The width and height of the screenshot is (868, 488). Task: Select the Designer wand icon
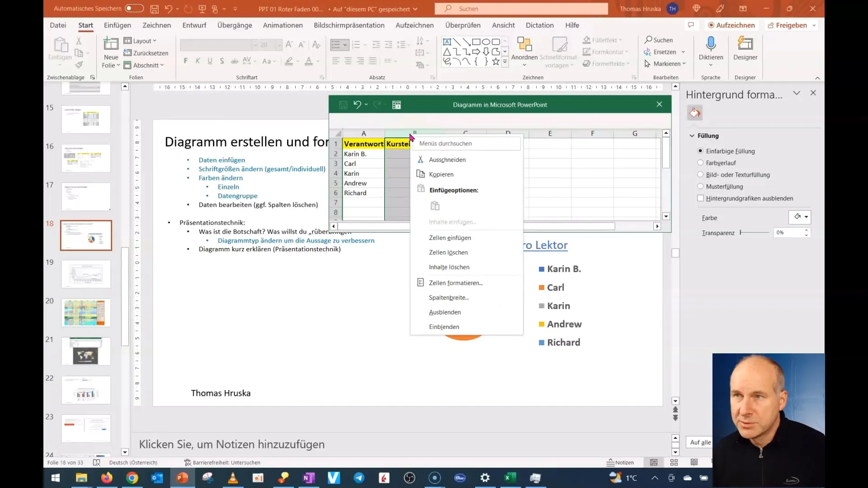746,47
